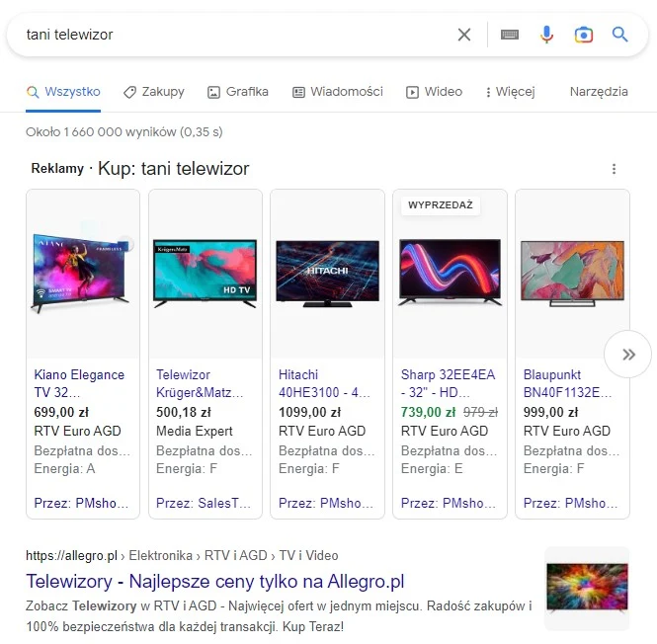The width and height of the screenshot is (657, 644).
Task: Click the green 739,00 zł sale price
Action: (x=428, y=412)
